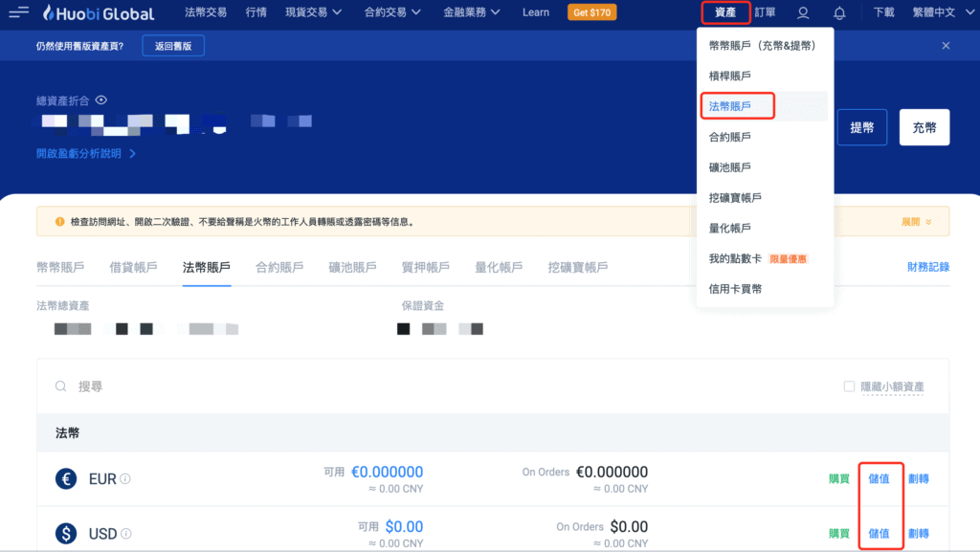This screenshot has height=552, width=980.
Task: Open the hamburger menu icon
Action: click(19, 11)
